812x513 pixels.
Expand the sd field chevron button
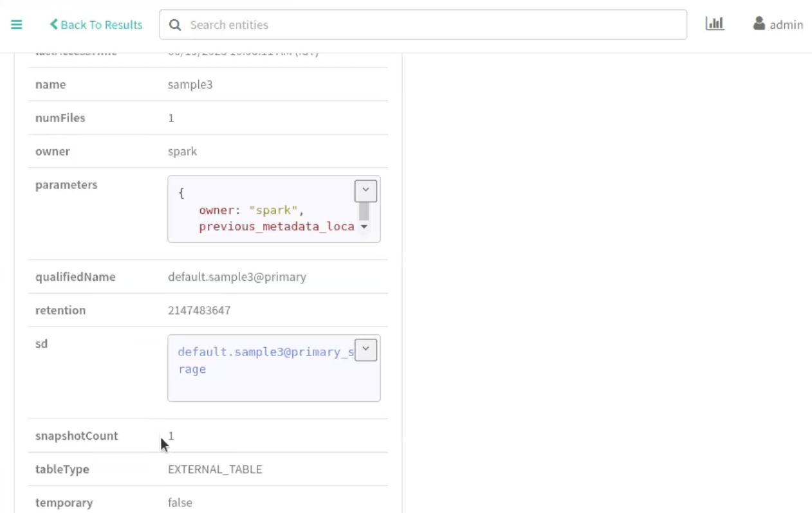point(365,350)
